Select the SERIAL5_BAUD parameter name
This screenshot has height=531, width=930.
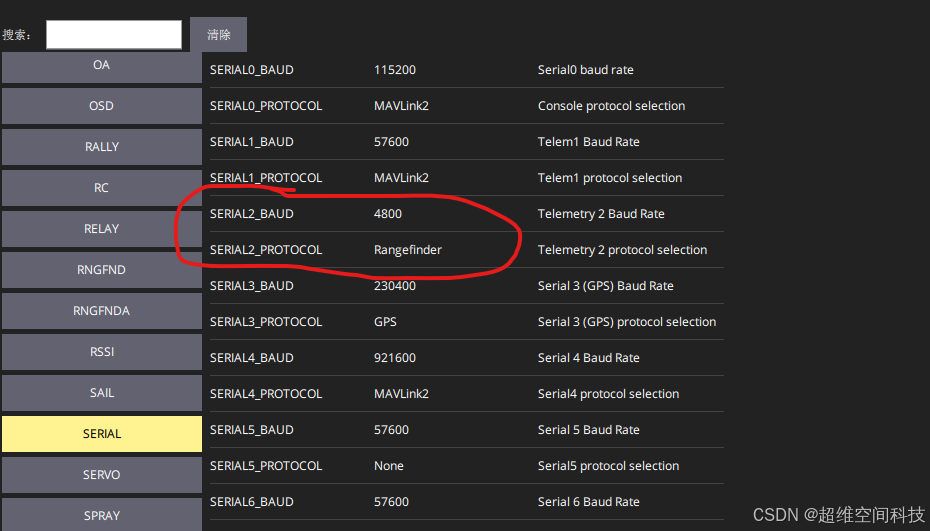251,430
